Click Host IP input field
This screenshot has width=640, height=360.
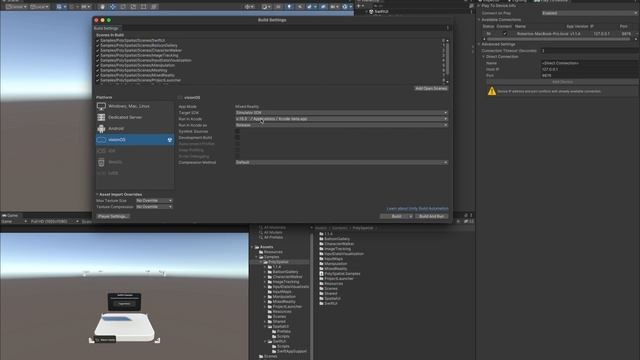[589, 69]
